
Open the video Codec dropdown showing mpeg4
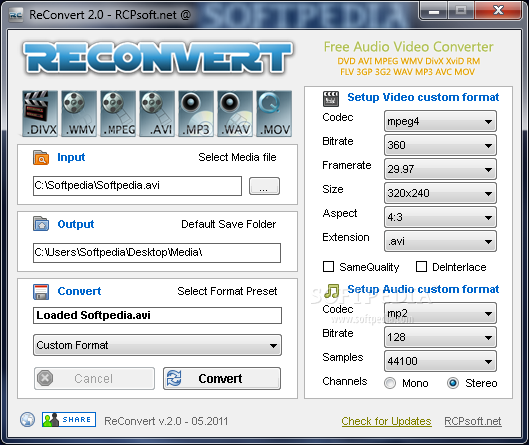coord(440,121)
